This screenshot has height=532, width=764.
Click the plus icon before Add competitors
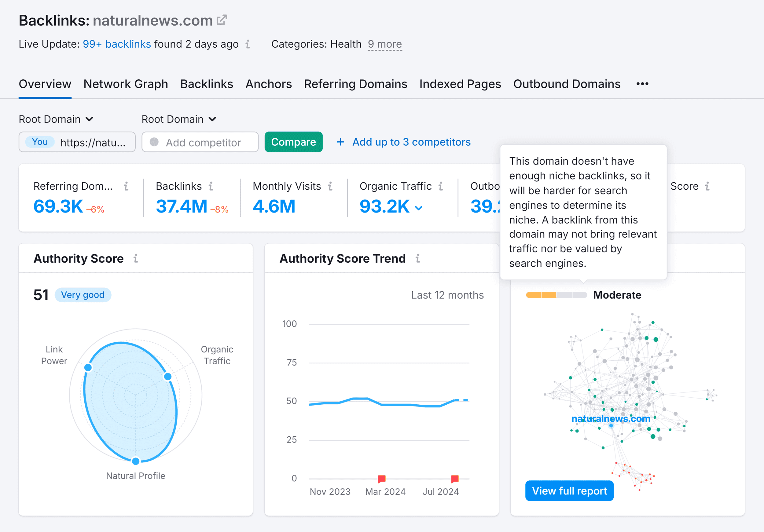(x=340, y=142)
